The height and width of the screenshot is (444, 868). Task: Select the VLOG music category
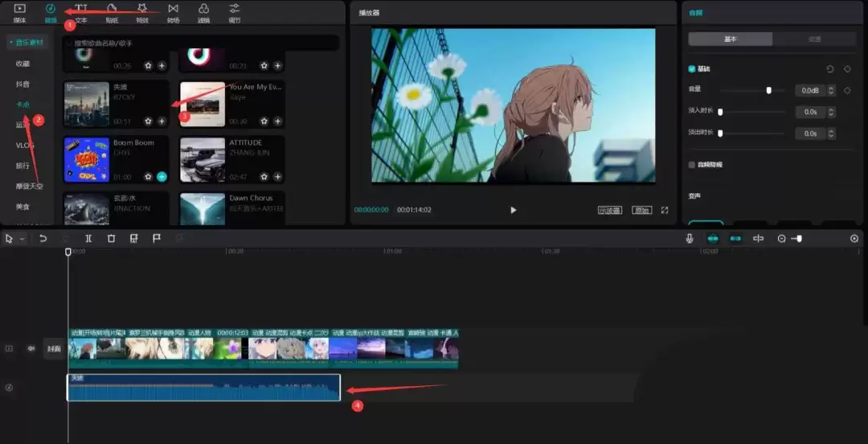click(x=25, y=145)
